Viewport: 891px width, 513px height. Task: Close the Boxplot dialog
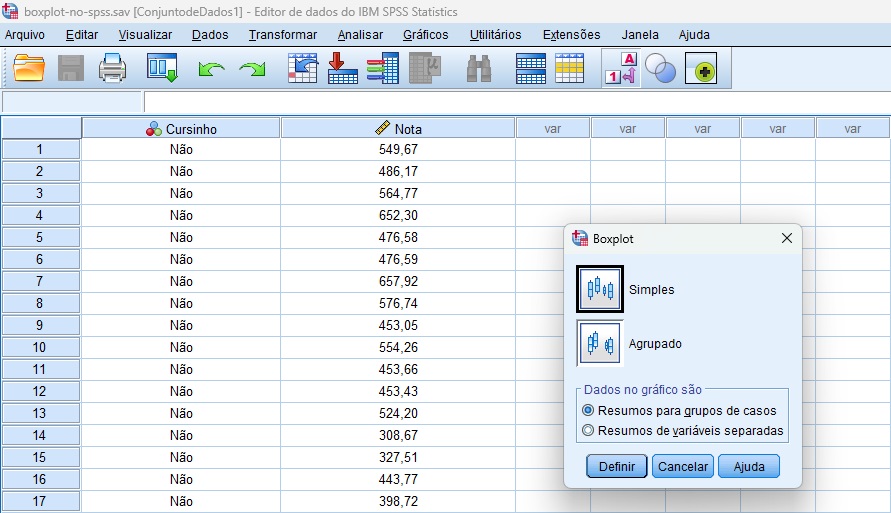(786, 238)
